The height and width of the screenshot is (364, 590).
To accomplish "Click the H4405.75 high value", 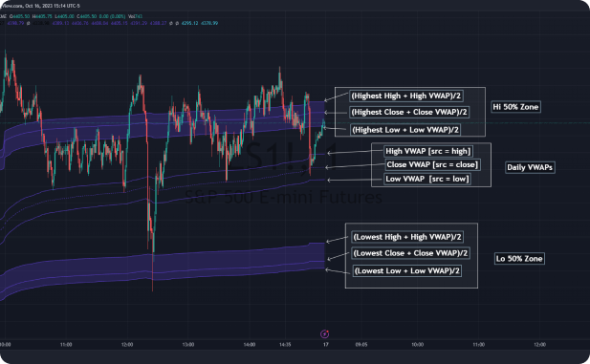I will [42, 16].
